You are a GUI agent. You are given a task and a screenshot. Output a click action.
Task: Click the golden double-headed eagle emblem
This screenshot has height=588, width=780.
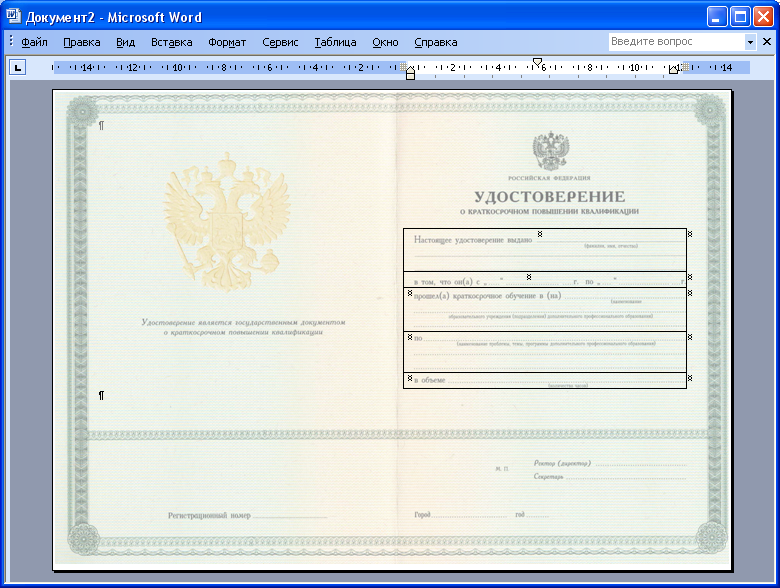[x=227, y=222]
